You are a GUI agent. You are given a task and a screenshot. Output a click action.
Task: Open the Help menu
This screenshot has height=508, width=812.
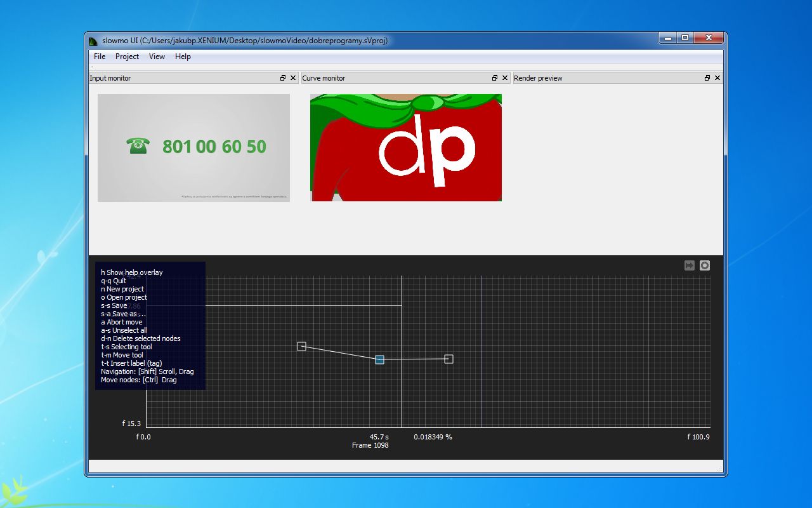click(x=183, y=57)
